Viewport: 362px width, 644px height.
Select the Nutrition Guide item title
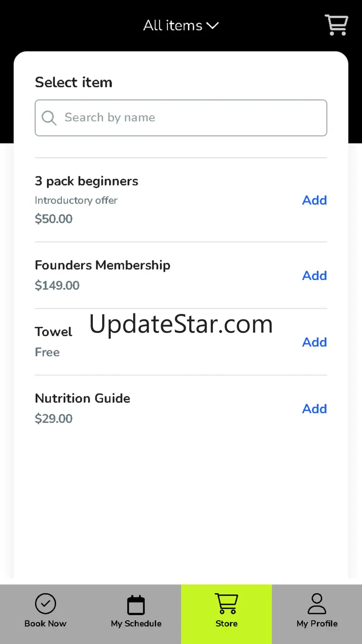83,398
